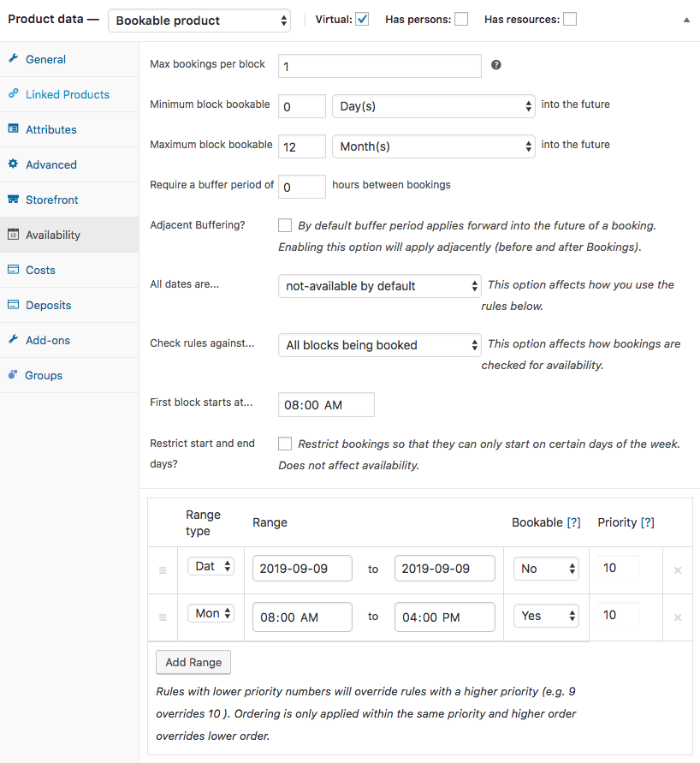The width and height of the screenshot is (700, 763).
Task: Enable the Has persons checkbox
Action: (x=461, y=19)
